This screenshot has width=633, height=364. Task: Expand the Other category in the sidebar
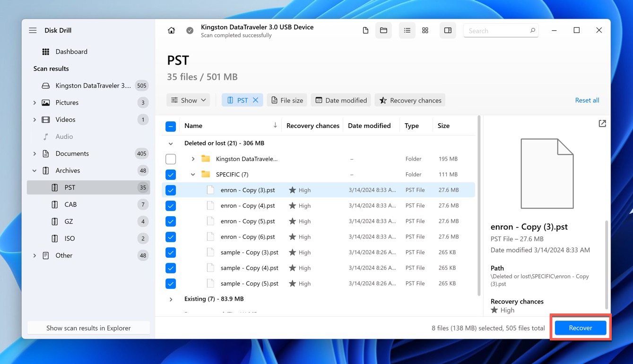click(x=35, y=255)
